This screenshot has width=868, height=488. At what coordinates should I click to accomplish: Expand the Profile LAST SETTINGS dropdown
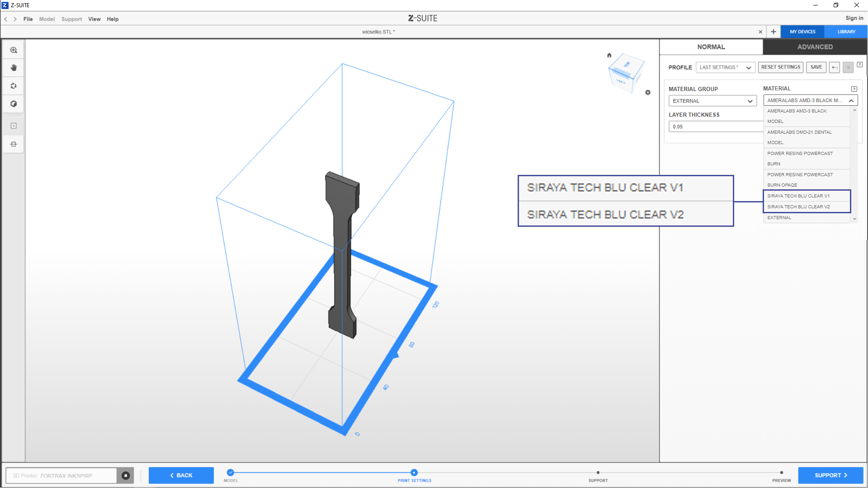click(x=726, y=67)
